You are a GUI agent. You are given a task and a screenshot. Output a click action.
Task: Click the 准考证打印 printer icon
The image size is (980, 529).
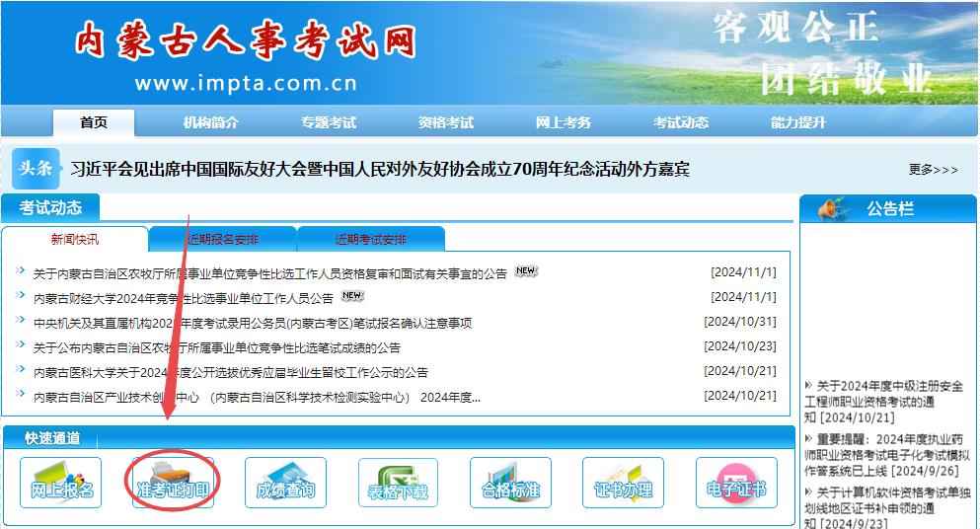click(x=173, y=483)
